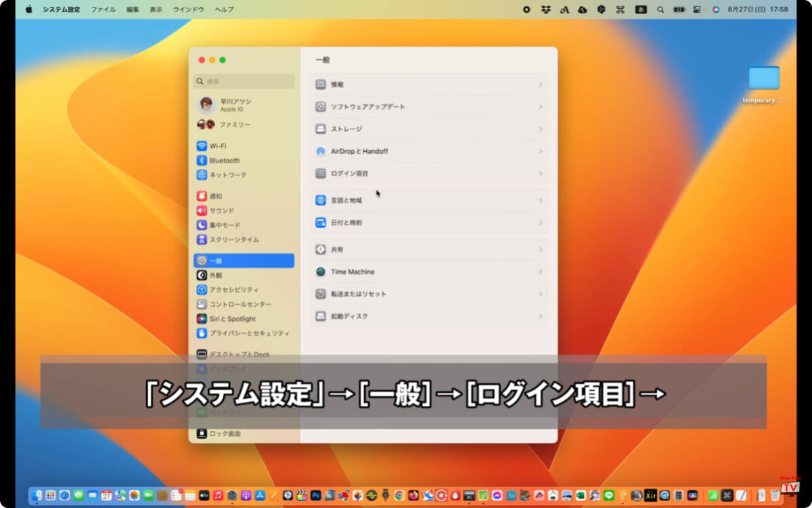Viewport: 812px width, 508px height.
Task: Open Control Center in the menu bar
Action: click(698, 9)
